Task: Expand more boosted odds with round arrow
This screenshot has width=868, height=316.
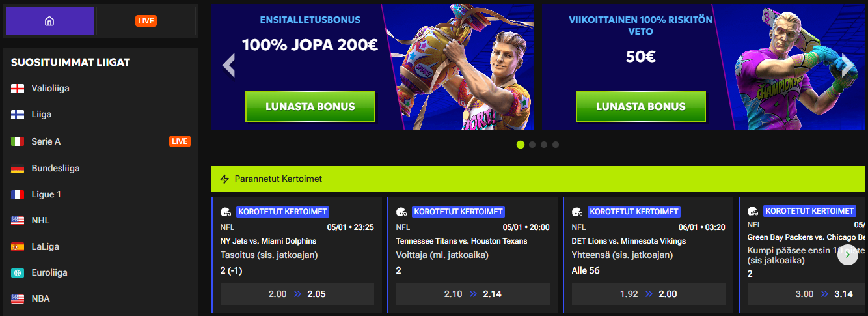Action: pos(848,255)
